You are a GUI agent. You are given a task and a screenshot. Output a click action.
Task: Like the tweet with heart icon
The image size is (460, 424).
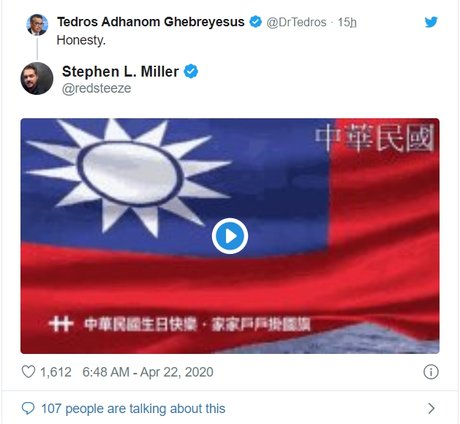point(28,372)
